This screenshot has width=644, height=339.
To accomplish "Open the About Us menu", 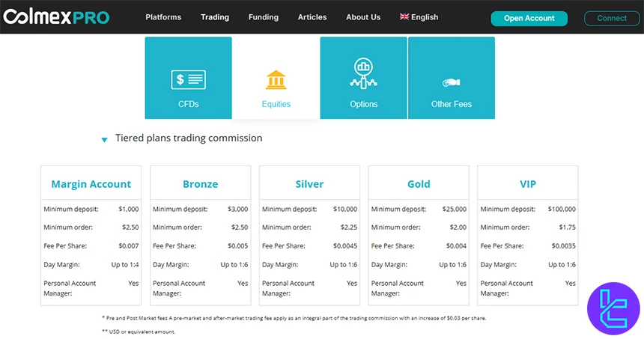I will [x=363, y=17].
